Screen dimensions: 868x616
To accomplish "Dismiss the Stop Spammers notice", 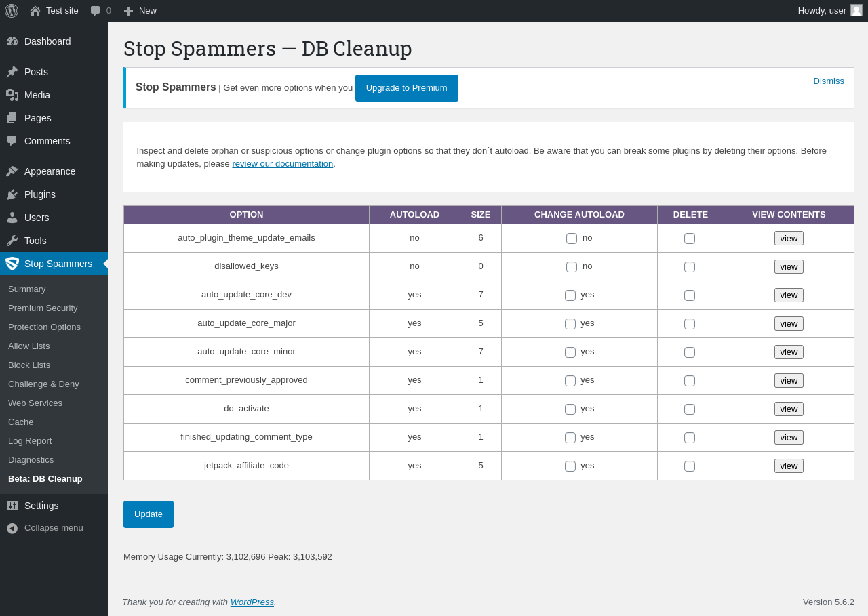I will pyautogui.click(x=829, y=81).
